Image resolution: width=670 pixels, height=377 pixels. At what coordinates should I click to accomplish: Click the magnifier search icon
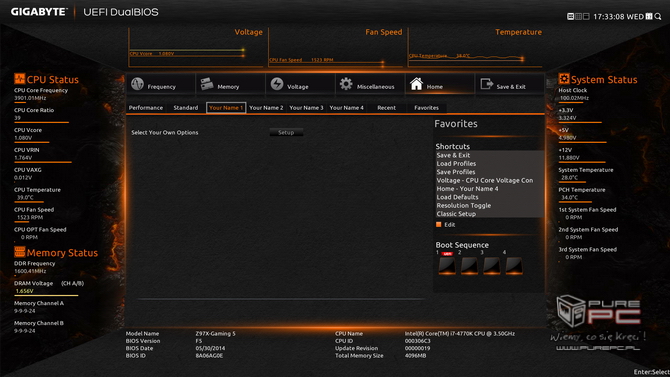click(x=658, y=17)
